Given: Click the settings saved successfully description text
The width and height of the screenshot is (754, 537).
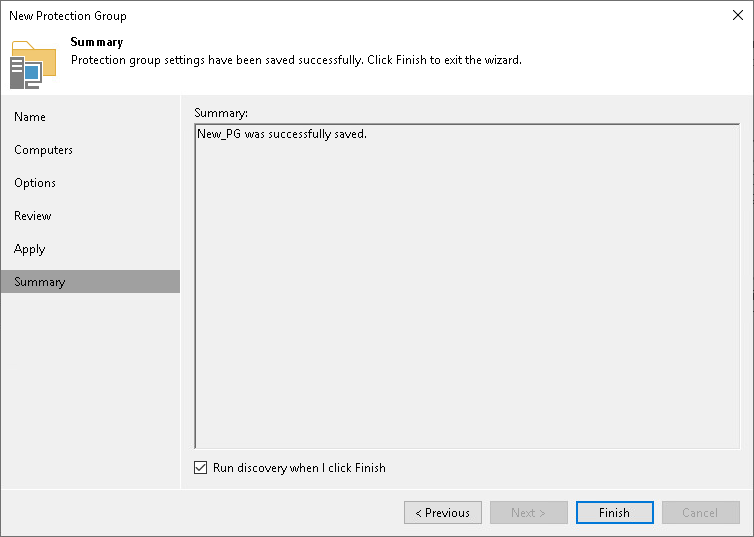Looking at the screenshot, I should tap(296, 60).
